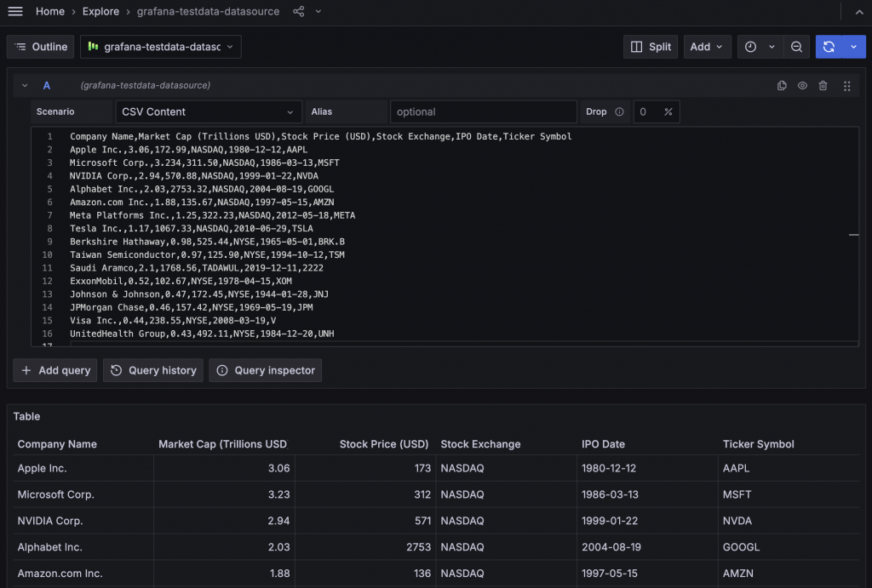Run query with refresh button
Screen dimensions: 872x588
tap(829, 47)
